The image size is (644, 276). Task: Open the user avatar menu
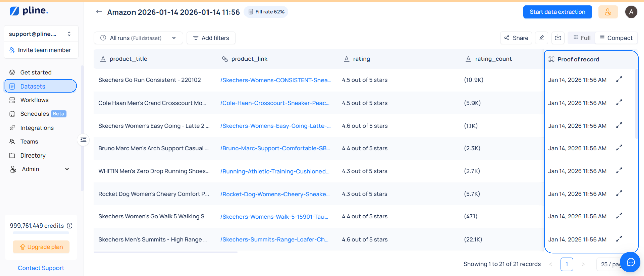(631, 12)
